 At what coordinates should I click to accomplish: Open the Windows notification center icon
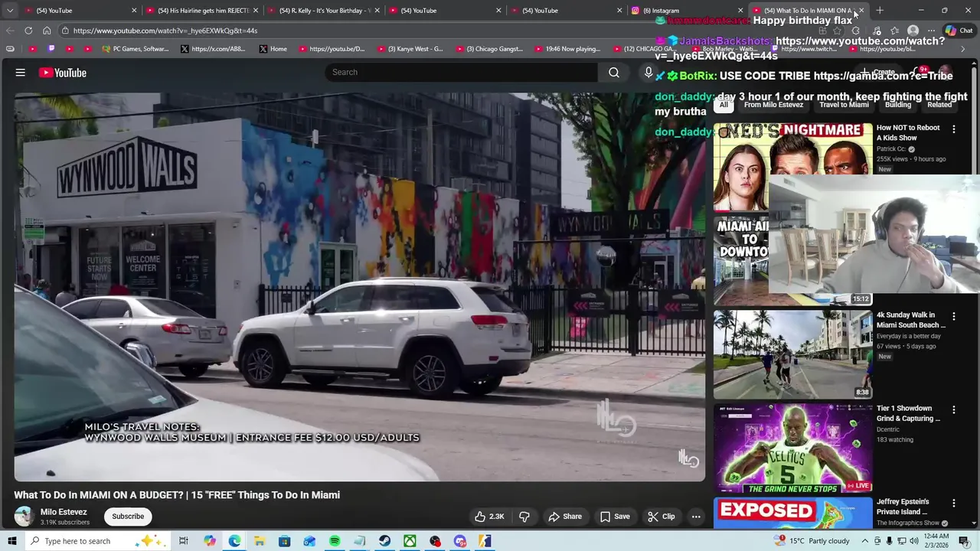tap(964, 541)
